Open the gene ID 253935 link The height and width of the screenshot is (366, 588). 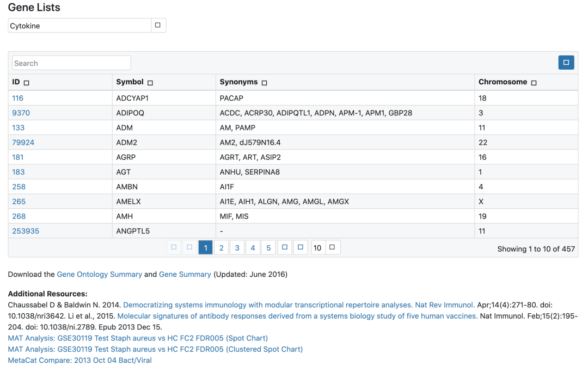pyautogui.click(x=26, y=231)
